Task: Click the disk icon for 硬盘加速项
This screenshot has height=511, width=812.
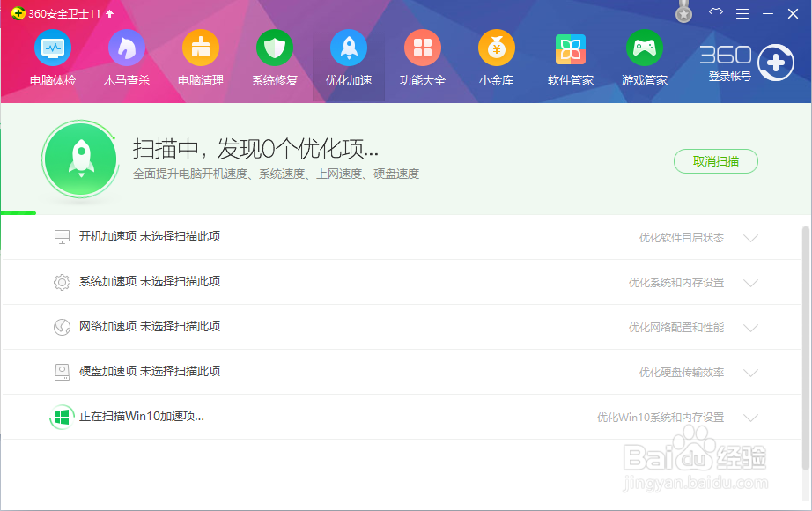Action: (x=63, y=372)
